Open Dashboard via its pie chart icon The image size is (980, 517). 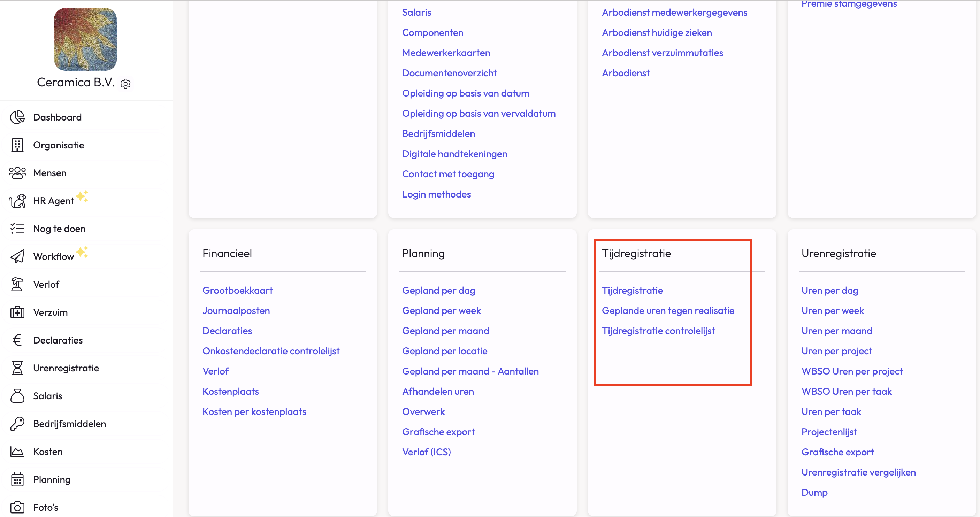click(x=17, y=117)
